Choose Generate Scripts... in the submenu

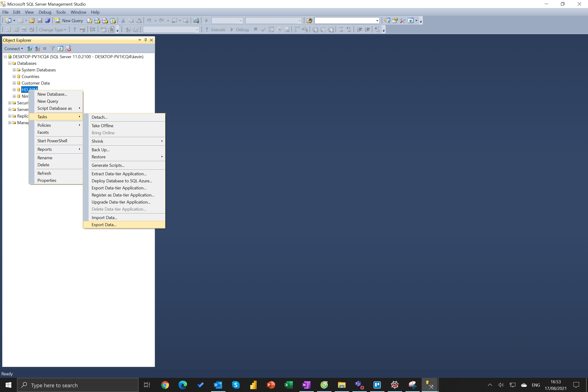[x=124, y=165]
